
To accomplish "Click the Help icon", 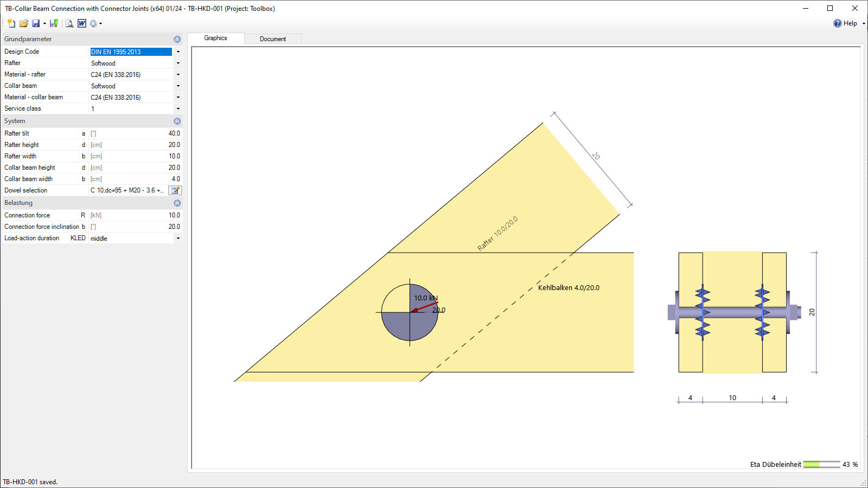I will click(x=838, y=23).
